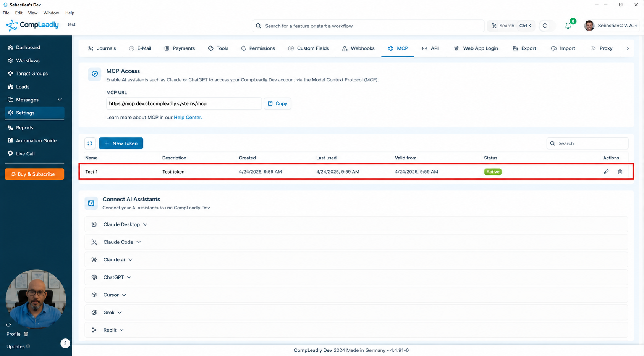This screenshot has height=356, width=644.
Task: Click the webcam video thumbnail in the sidebar
Action: 36,299
